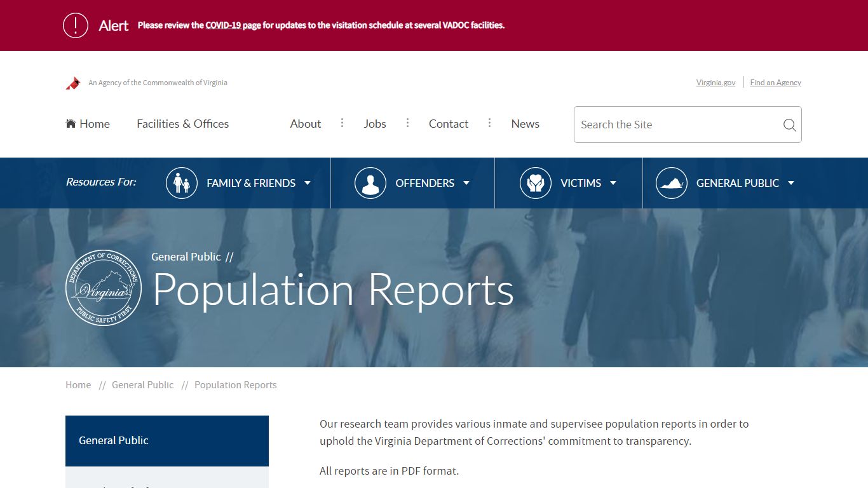
Task: Visit the Virginia.gov link
Action: click(x=716, y=83)
